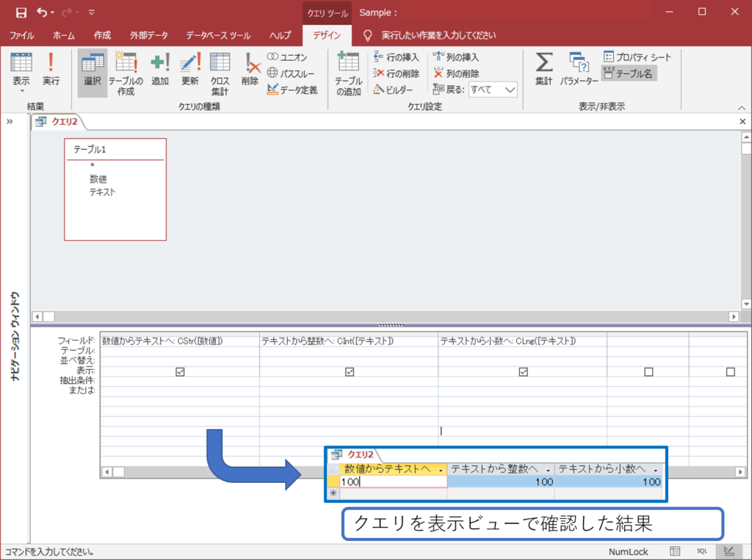This screenshot has width=752, height=560.
Task: Select the テキスト field in テーブル1
Action: pos(102,192)
